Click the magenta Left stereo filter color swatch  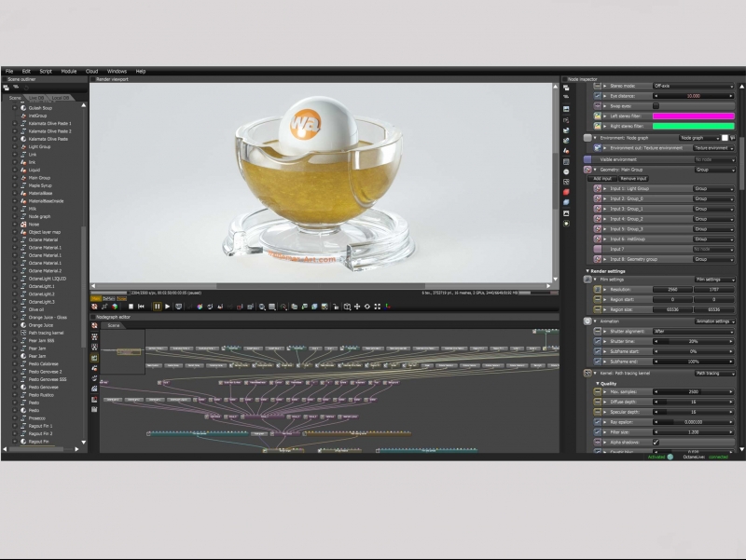click(x=695, y=116)
